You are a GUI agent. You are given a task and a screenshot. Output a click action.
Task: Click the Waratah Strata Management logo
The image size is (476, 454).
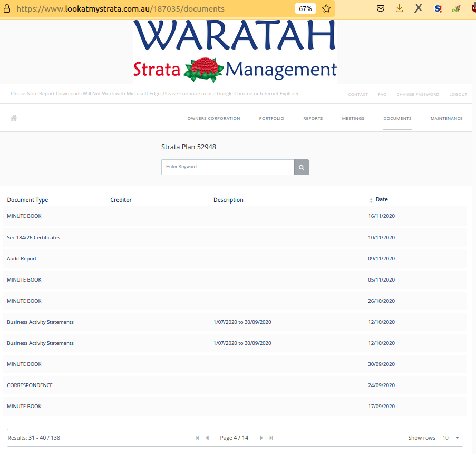[x=235, y=51]
